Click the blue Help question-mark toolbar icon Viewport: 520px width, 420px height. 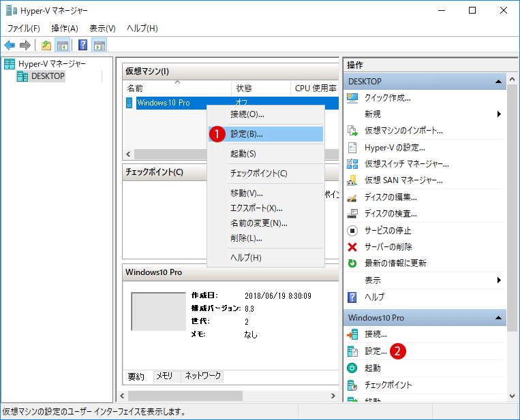[x=82, y=45]
